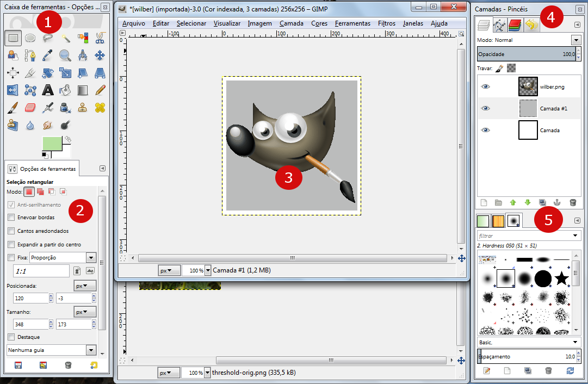The image size is (588, 384).
Task: Select the Scissors Select tool
Action: (x=100, y=38)
